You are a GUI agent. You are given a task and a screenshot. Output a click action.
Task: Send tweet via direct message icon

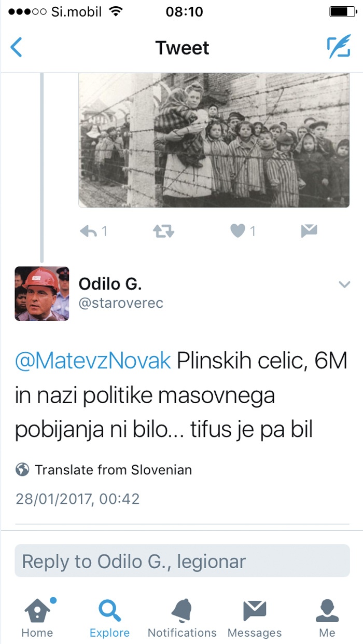(x=309, y=231)
